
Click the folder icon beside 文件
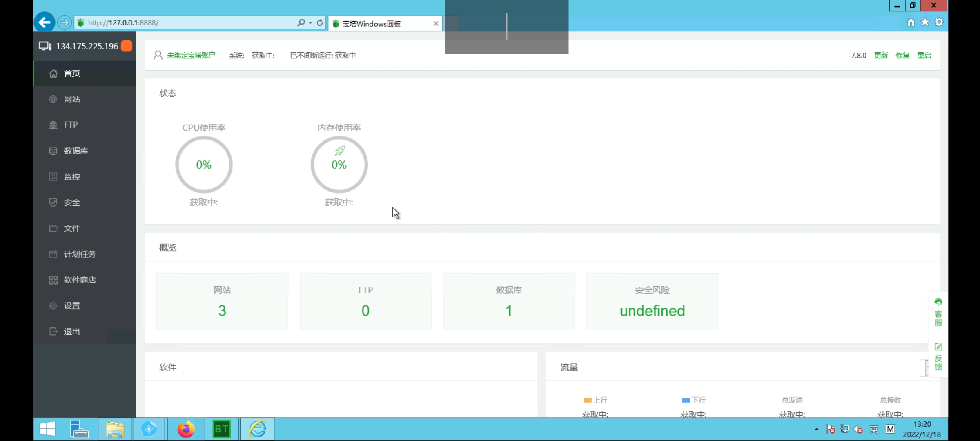(x=53, y=228)
